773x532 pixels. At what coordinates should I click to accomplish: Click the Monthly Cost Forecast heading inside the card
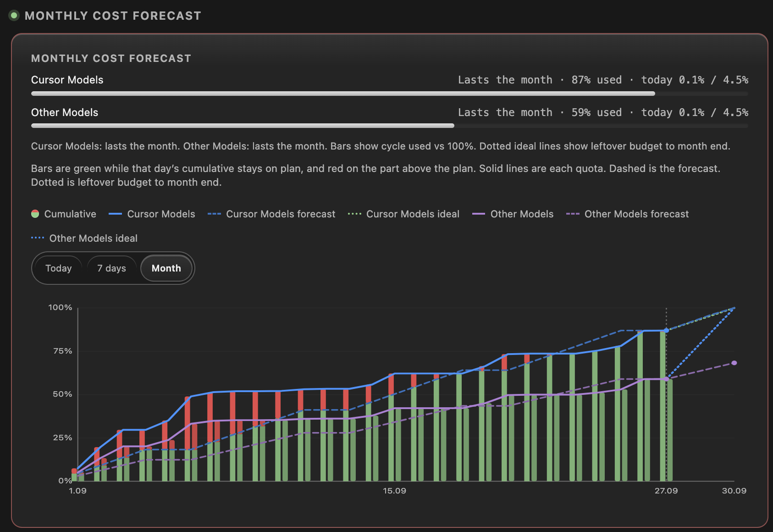[111, 58]
